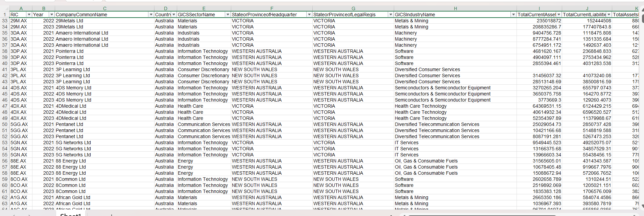The image size is (644, 216).
Task: Click NEW SOUTH WALES headquarter in row 41
Action: point(255,69)
